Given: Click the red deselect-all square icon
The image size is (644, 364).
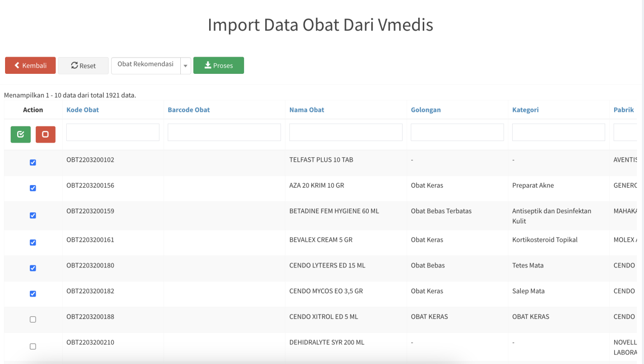Looking at the screenshot, I should pos(45,134).
